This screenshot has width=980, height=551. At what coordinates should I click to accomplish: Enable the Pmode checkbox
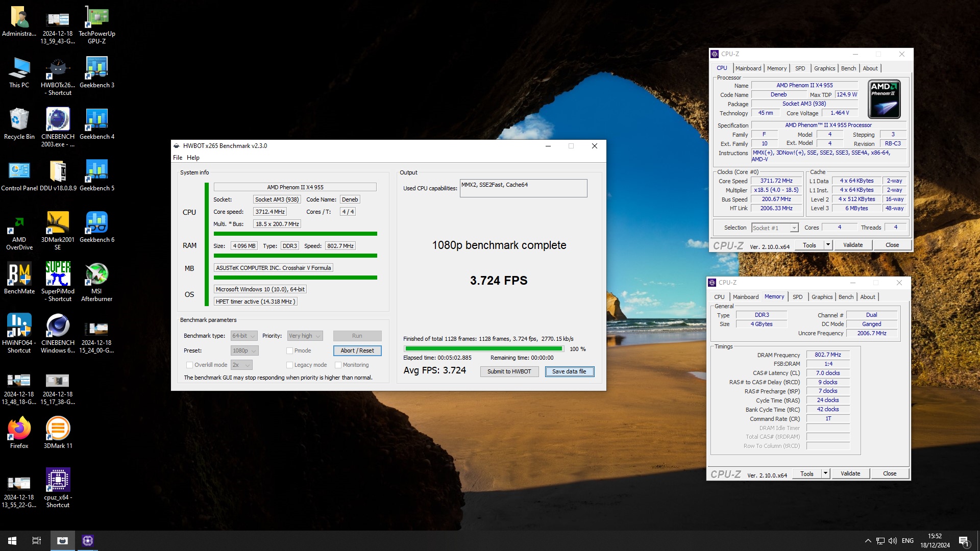click(x=289, y=350)
